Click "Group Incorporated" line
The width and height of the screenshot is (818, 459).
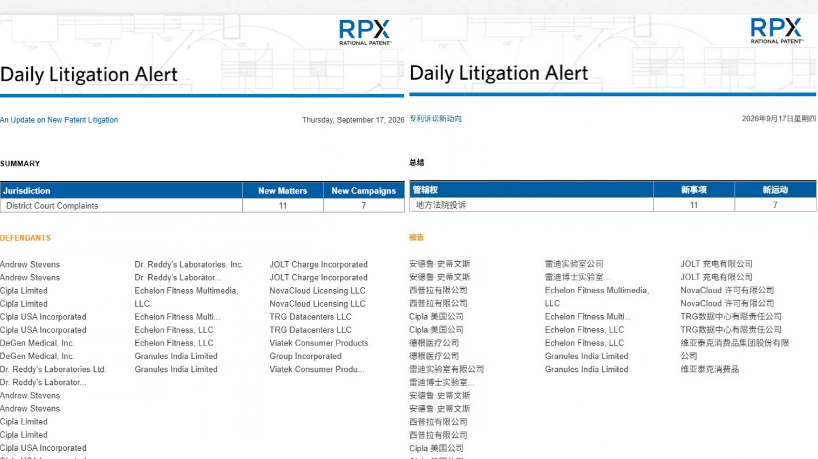pos(306,356)
